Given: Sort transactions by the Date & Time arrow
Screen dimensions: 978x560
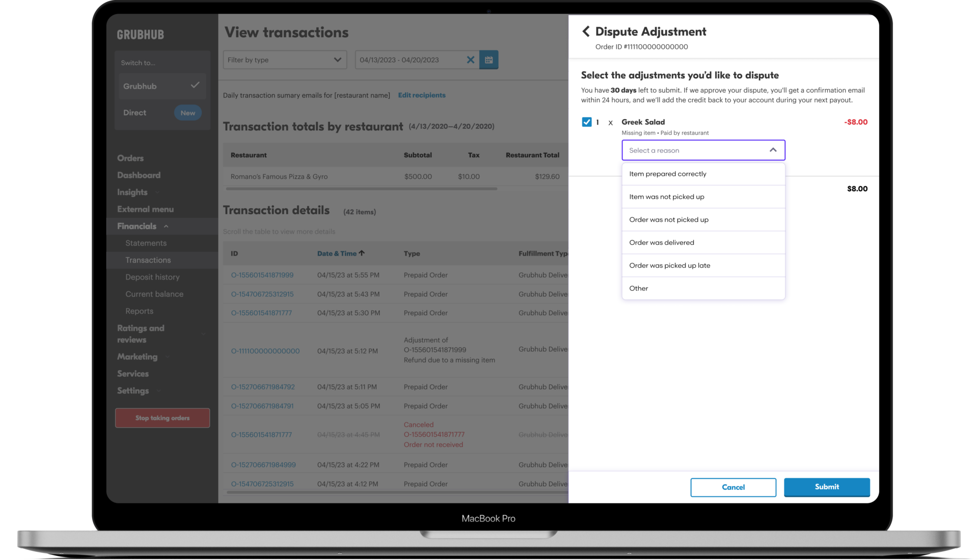Looking at the screenshot, I should pos(362,253).
